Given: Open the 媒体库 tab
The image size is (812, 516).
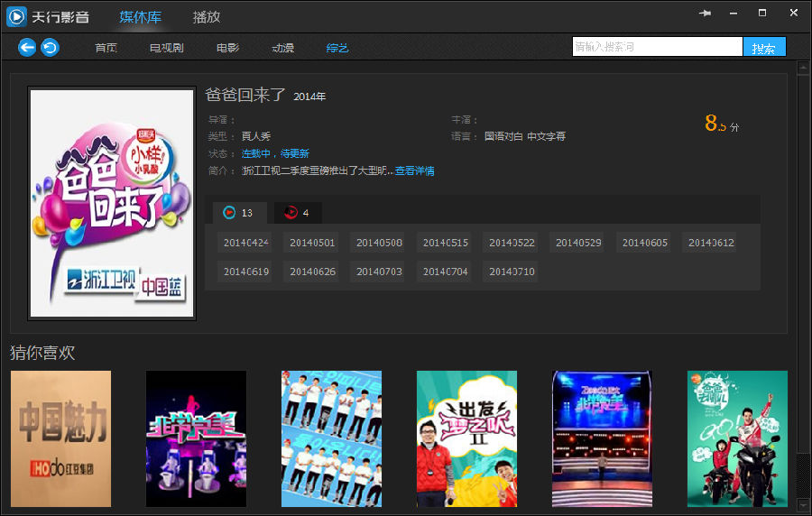Looking at the screenshot, I should tap(141, 17).
